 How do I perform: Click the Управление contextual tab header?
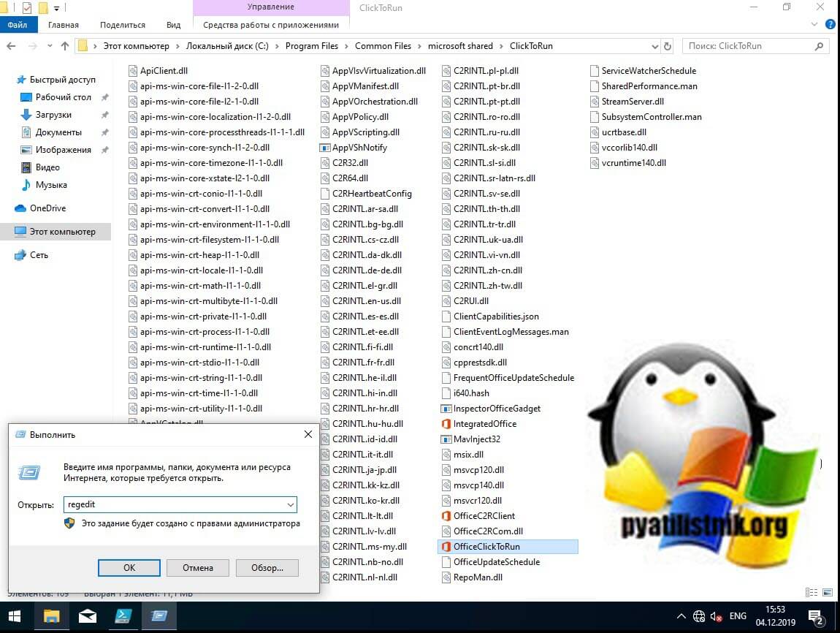270,7
